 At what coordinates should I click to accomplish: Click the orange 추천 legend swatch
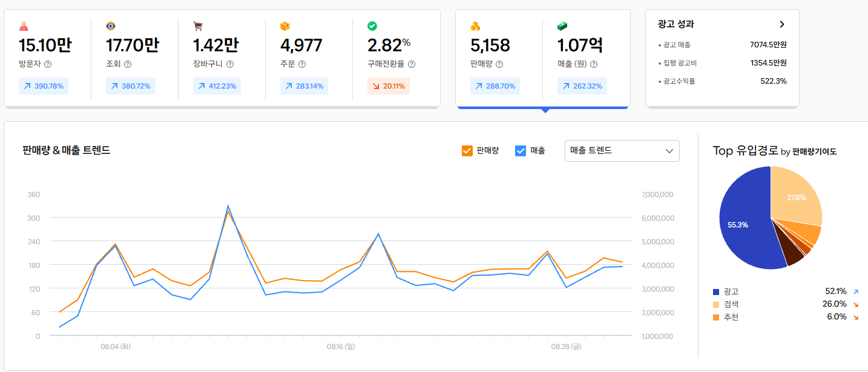716,317
